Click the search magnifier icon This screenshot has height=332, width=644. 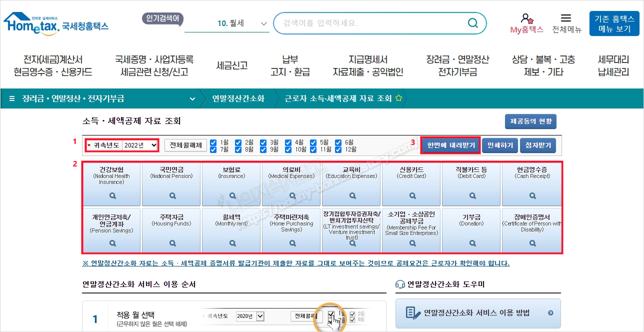click(x=472, y=23)
